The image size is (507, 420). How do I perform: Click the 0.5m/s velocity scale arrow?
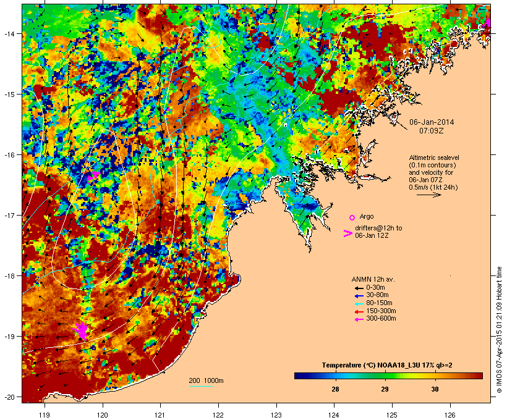coord(428,195)
